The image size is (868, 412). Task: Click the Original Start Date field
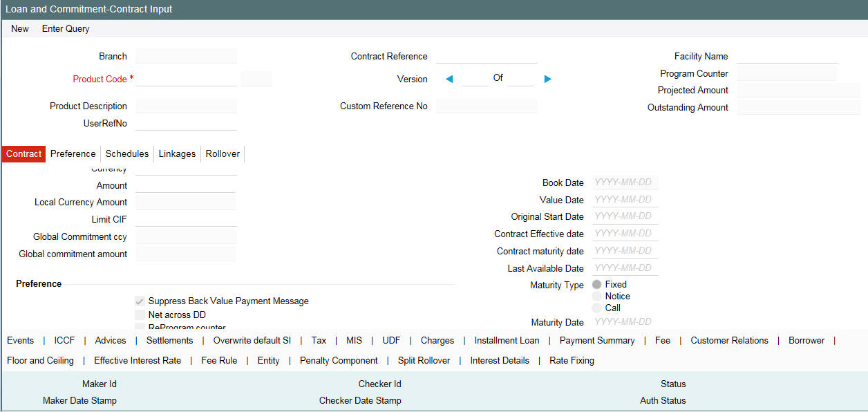tap(625, 216)
